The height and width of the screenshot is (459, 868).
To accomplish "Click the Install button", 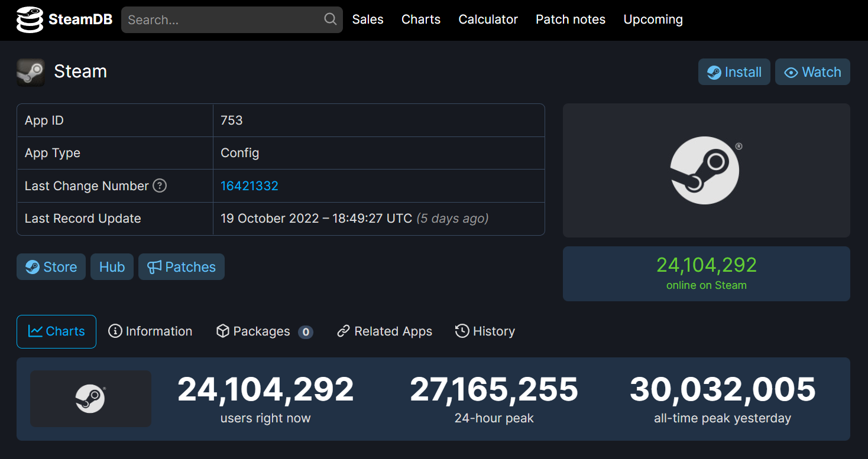I will click(x=734, y=72).
